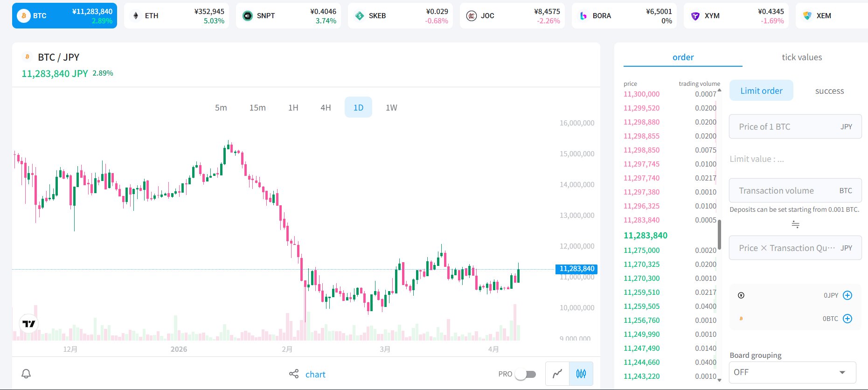
Task: Click the swap approximation icon
Action: pyautogui.click(x=795, y=225)
